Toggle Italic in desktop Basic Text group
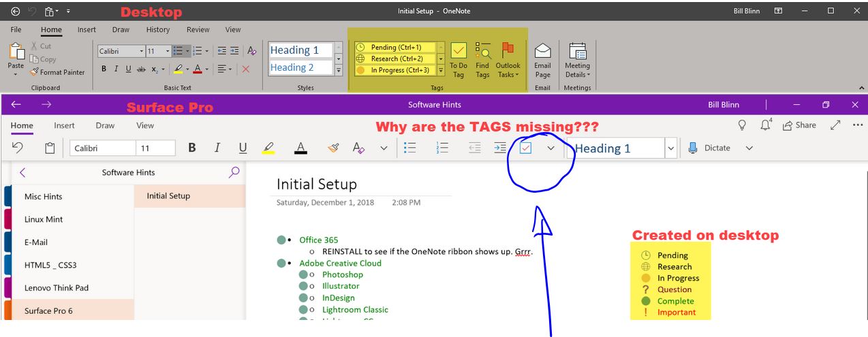This screenshot has width=868, height=337. [117, 69]
